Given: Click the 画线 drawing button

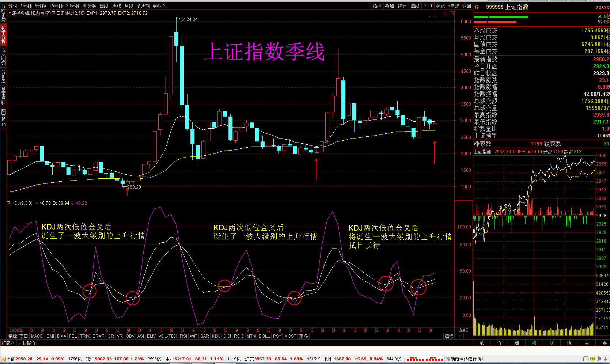Looking at the screenshot, I should click(x=415, y=6).
